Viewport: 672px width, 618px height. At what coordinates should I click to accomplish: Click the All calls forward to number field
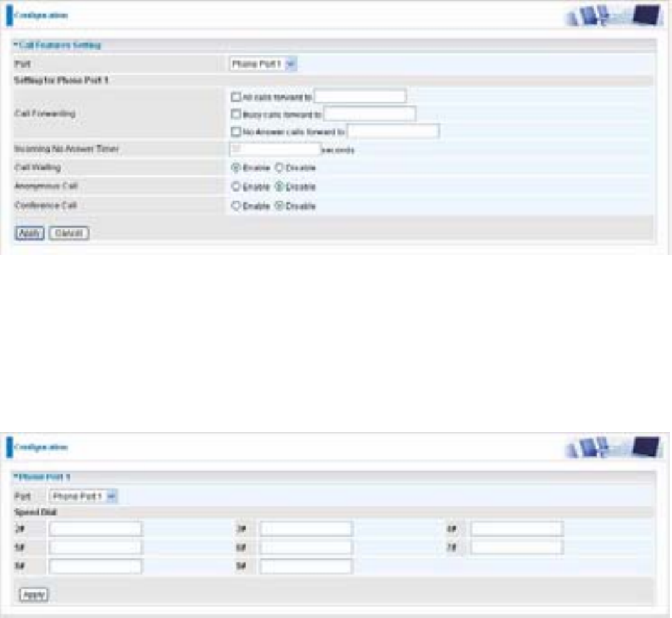[360, 97]
